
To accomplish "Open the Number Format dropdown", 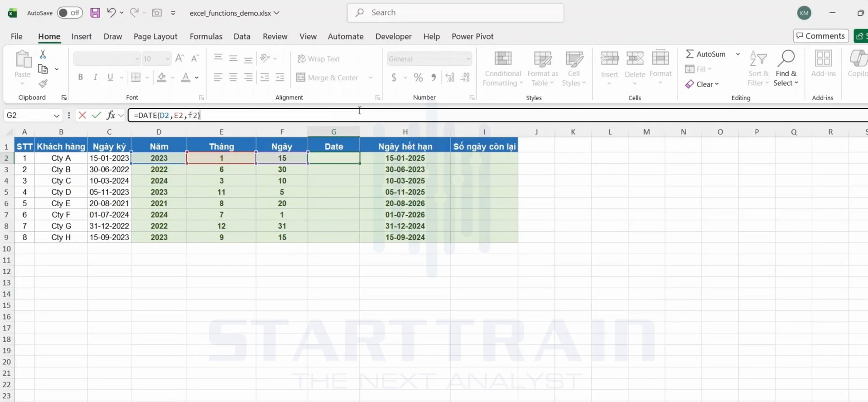I will 468,59.
